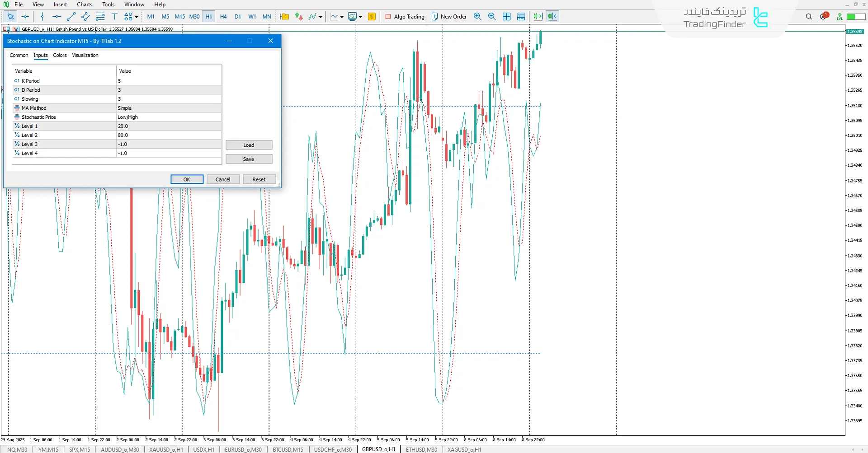The image size is (868, 453).
Task: Click the deposit funds dollar icon
Action: (372, 16)
